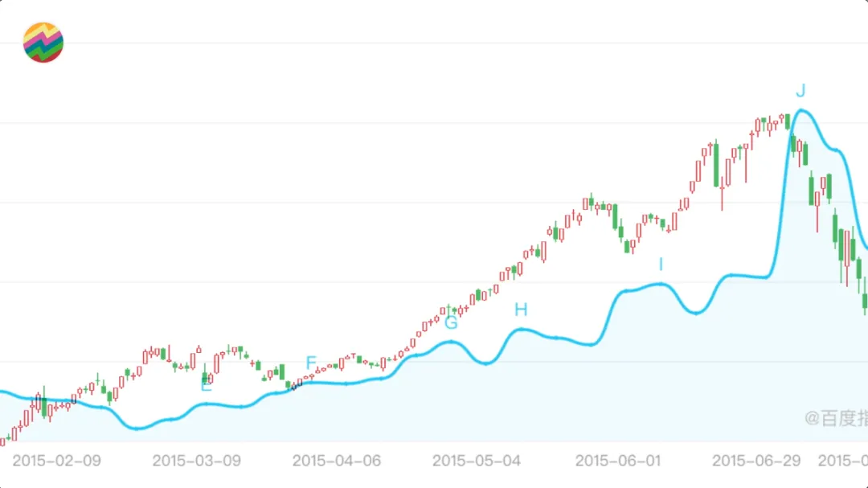Click the blue curve hump beneath marker H
The height and width of the screenshot is (488, 868).
(521, 329)
